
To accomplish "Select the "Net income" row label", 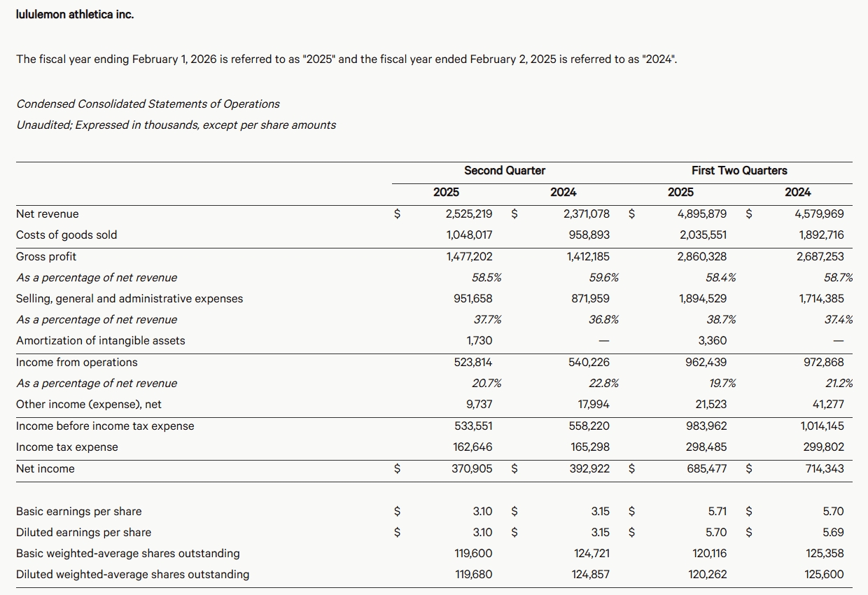I will click(x=45, y=469).
